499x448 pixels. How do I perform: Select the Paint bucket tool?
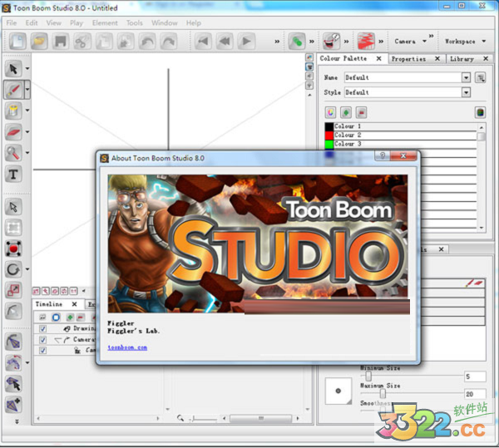coord(13,111)
